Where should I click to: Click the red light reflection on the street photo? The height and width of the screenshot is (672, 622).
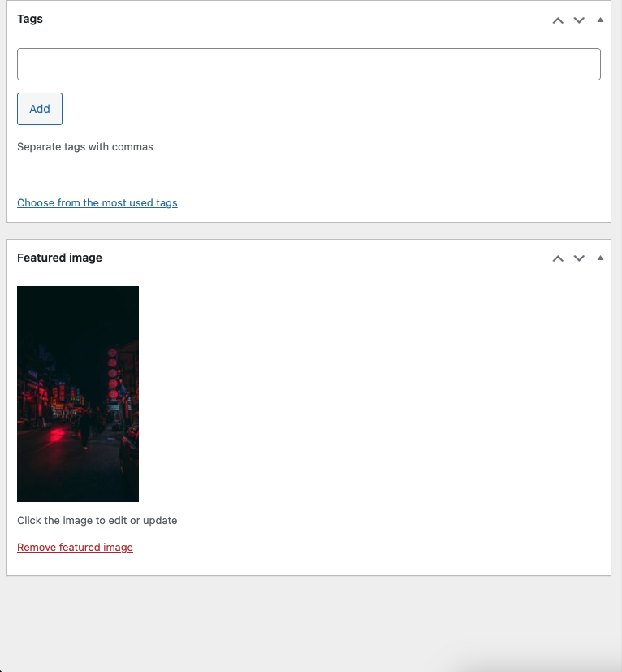point(57,436)
